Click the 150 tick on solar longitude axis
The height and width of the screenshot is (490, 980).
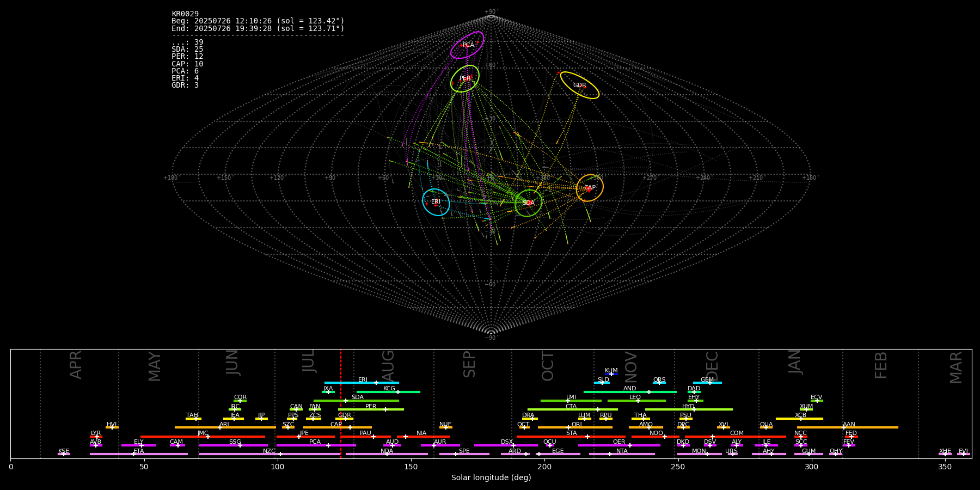[x=411, y=467]
